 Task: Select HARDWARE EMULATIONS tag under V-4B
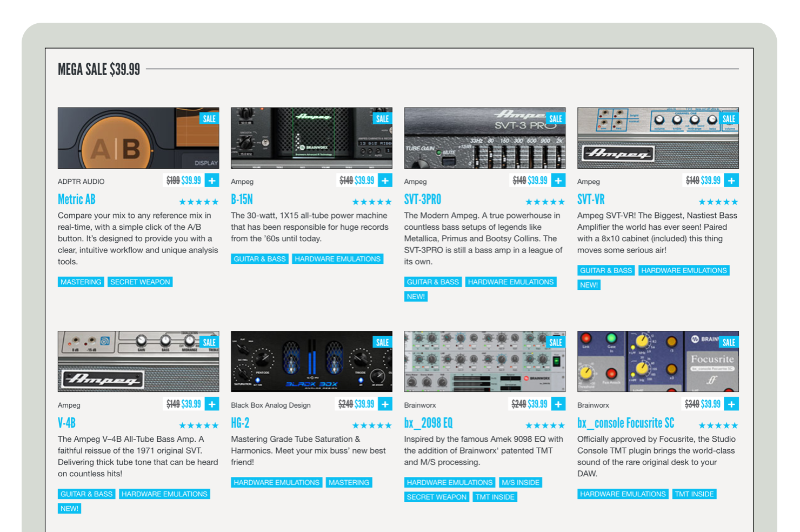click(164, 494)
